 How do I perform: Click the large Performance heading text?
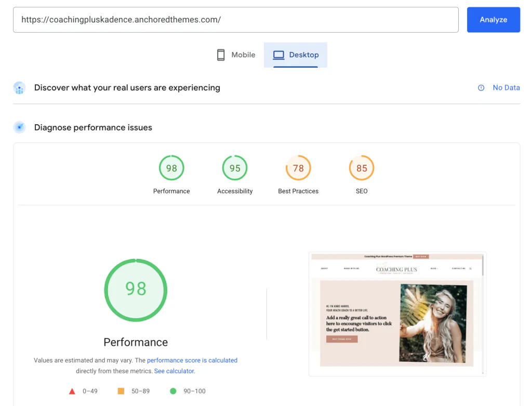tap(136, 342)
